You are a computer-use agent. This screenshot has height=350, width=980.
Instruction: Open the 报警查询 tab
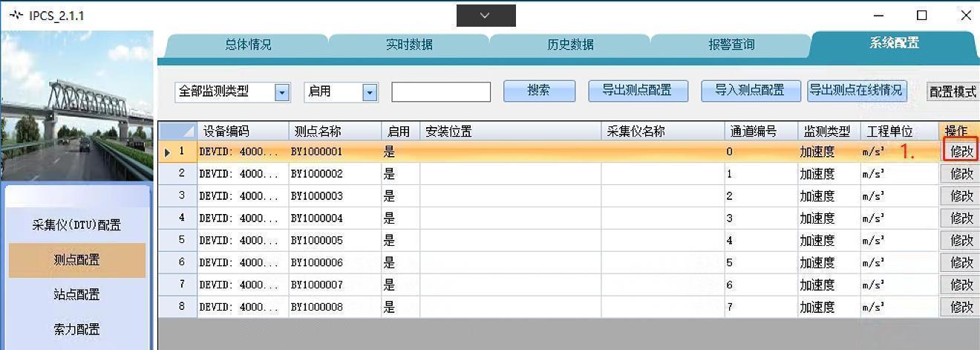coord(731,45)
